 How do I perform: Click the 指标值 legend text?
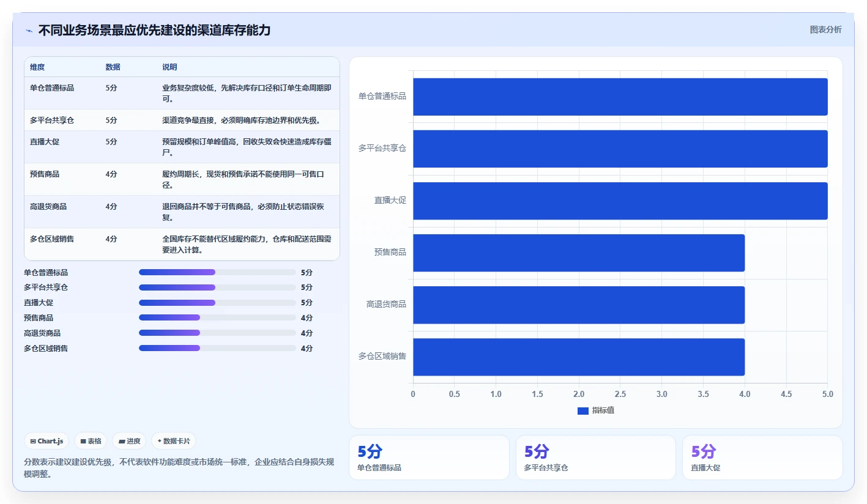pyautogui.click(x=603, y=410)
